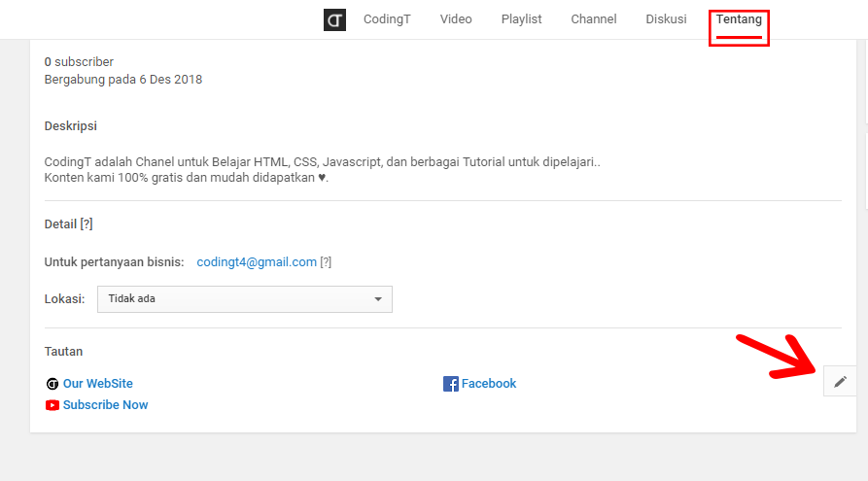Click the codingt4@gmail.com email link
Image resolution: width=868 pixels, height=481 pixels.
point(257,262)
